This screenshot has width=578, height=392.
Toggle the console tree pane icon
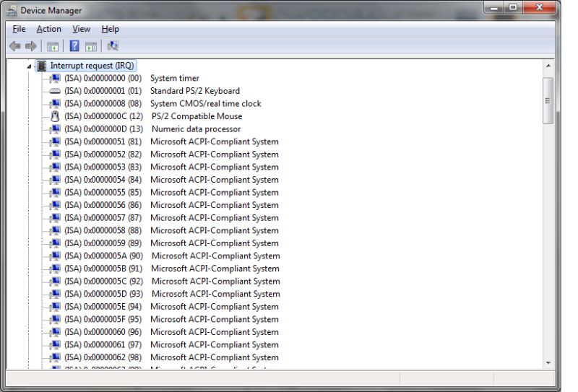(x=53, y=46)
